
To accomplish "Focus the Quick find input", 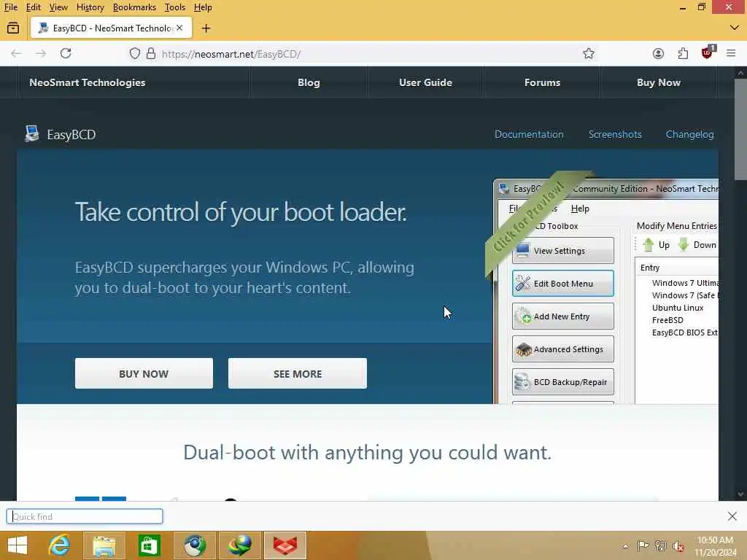I will tap(85, 516).
